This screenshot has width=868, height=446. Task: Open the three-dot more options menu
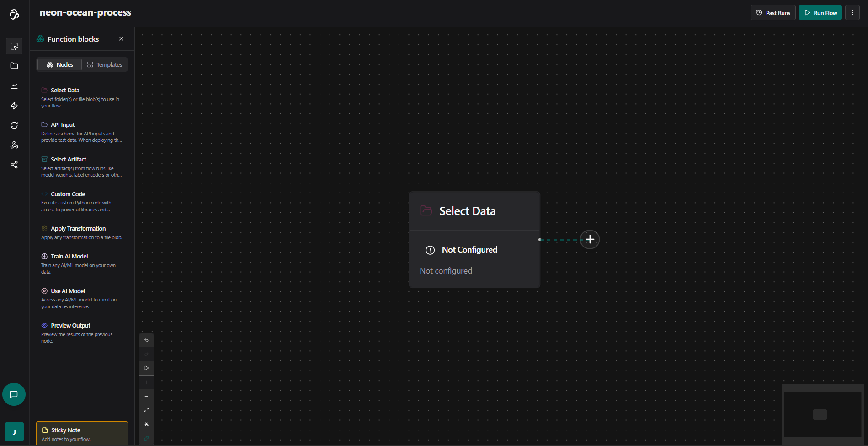852,13
